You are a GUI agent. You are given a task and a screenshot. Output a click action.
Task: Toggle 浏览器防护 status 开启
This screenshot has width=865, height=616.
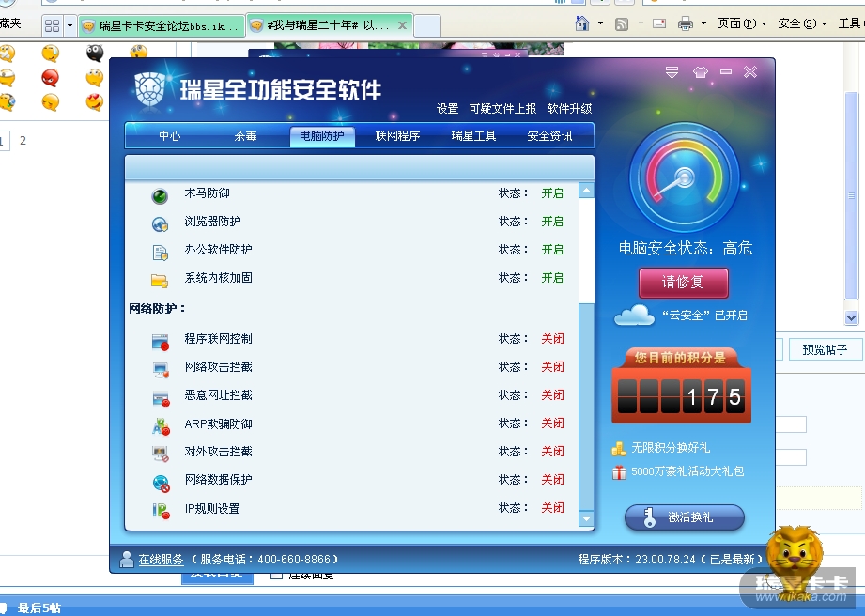tap(552, 222)
